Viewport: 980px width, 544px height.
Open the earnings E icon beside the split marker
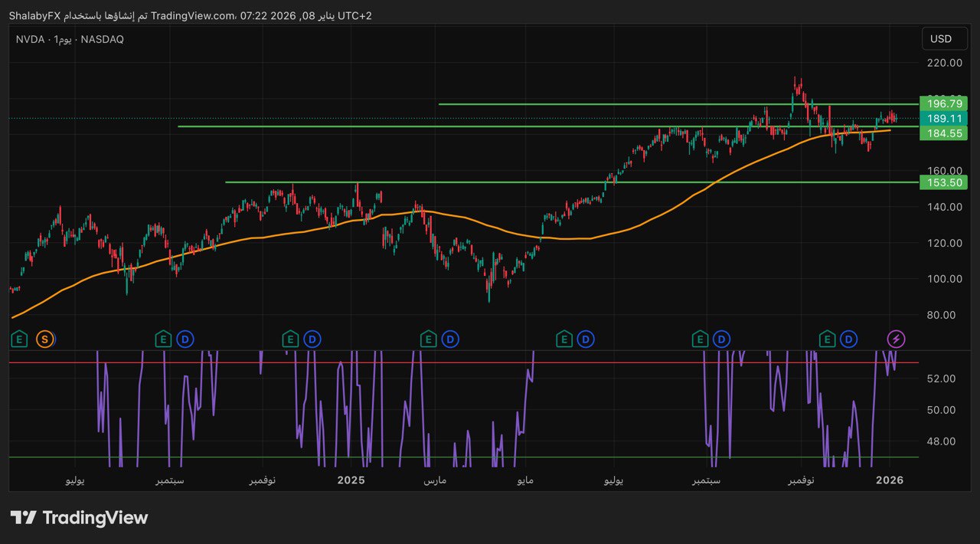click(x=20, y=339)
